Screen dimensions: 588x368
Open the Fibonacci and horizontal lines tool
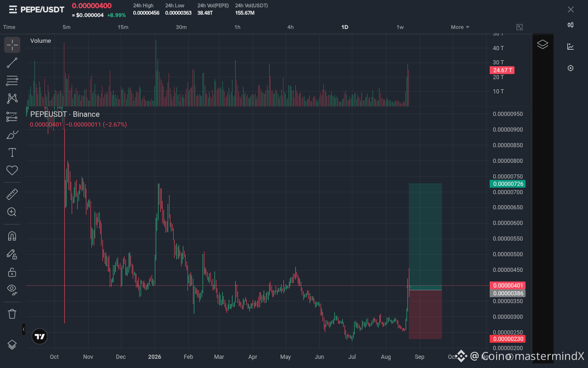[x=12, y=81]
